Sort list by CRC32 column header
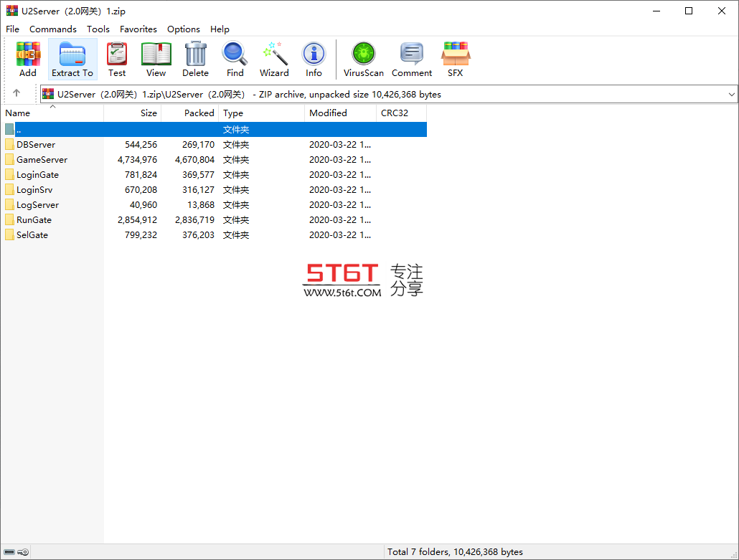The height and width of the screenshot is (560, 739). point(402,113)
